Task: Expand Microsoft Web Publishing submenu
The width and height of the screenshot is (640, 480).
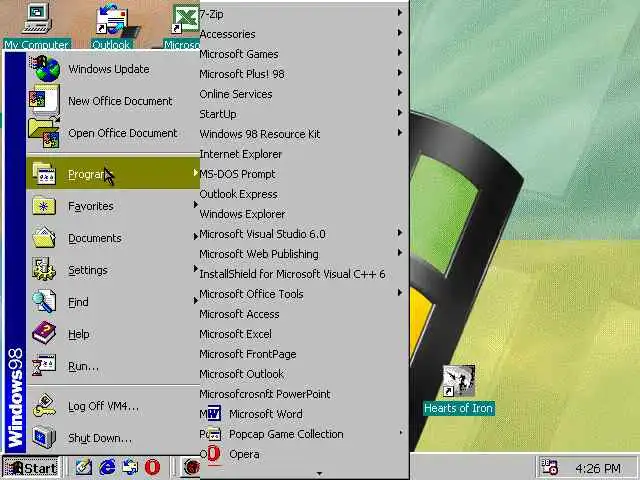Action: tap(304, 254)
